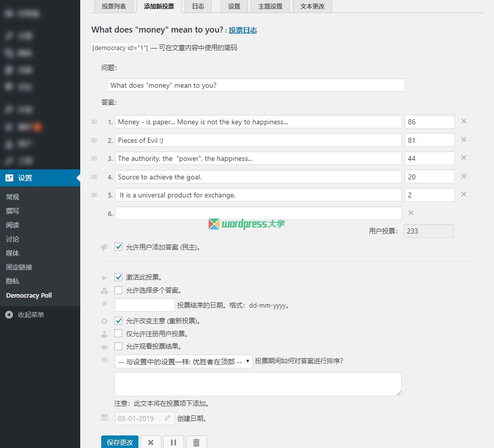
Task: Delete the universal product answer
Action: coord(464,194)
